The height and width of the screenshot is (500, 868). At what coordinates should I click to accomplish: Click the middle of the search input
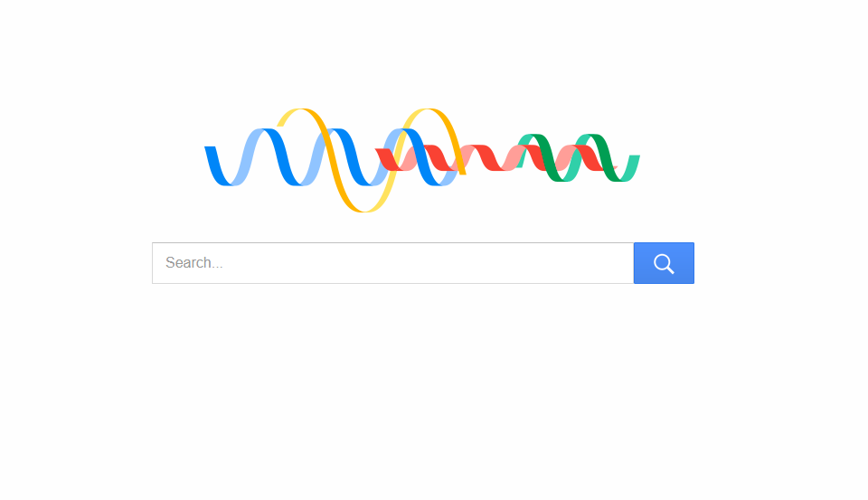[x=392, y=263]
